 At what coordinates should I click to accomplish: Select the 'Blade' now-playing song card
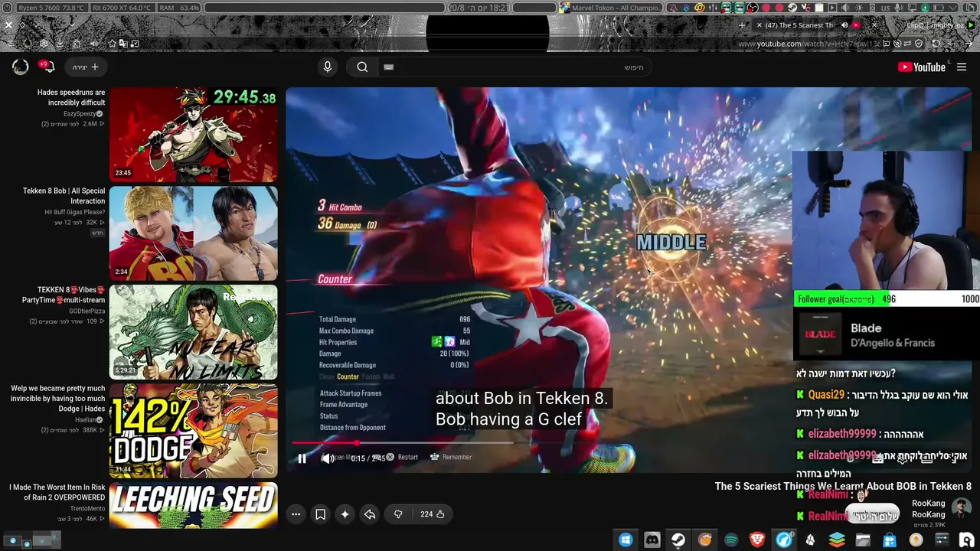coord(887,335)
